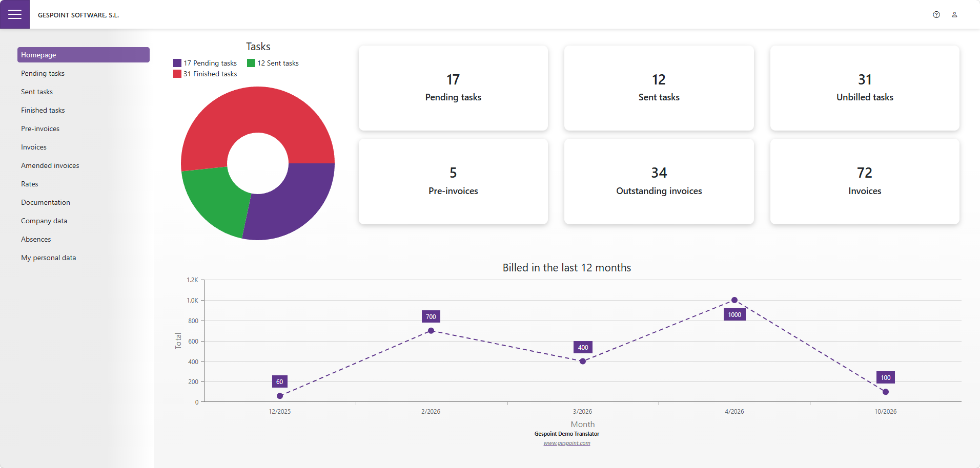Toggle Pending tasks purple legend swatch
This screenshot has height=468, width=980.
[x=177, y=63]
